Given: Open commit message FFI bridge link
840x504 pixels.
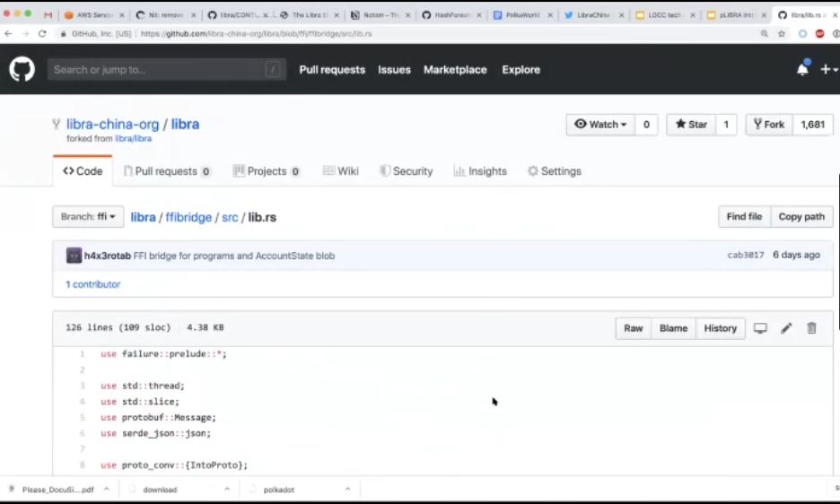Looking at the screenshot, I should coord(234,256).
